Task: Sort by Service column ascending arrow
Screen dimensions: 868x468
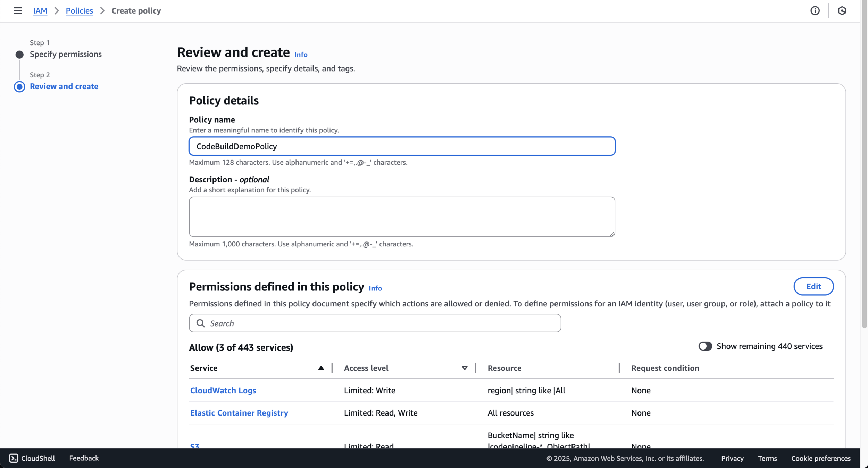Action: pyautogui.click(x=321, y=368)
